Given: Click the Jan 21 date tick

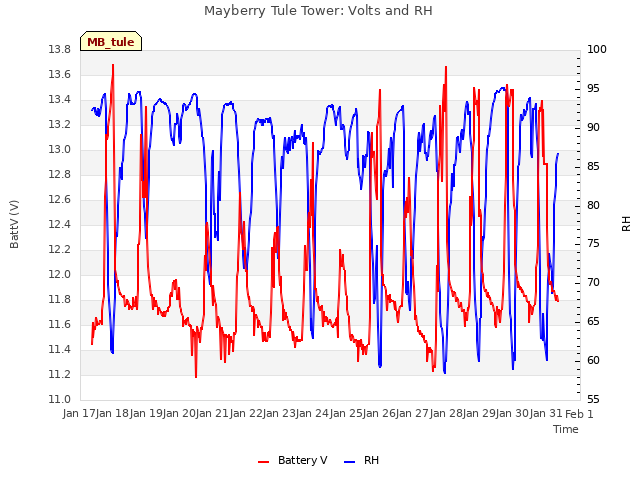Looking at the screenshot, I should 213,414.
